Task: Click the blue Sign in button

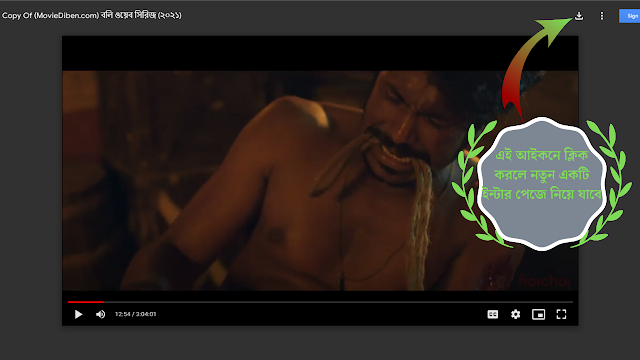Action: (x=629, y=16)
